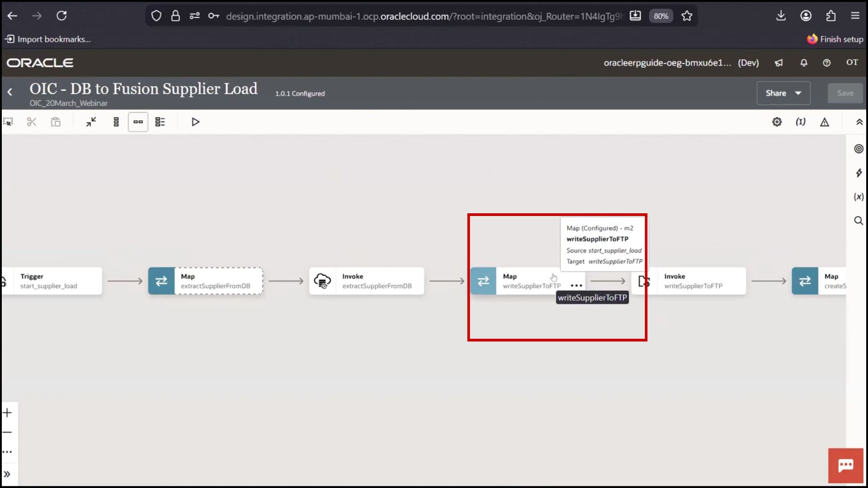Switch to vertical layout icon

coord(116,122)
